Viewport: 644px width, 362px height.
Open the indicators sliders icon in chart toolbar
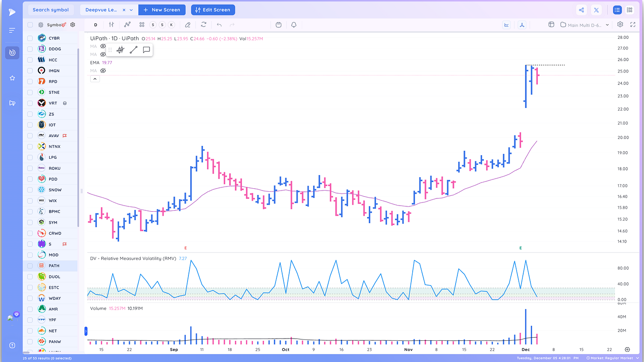tap(111, 25)
